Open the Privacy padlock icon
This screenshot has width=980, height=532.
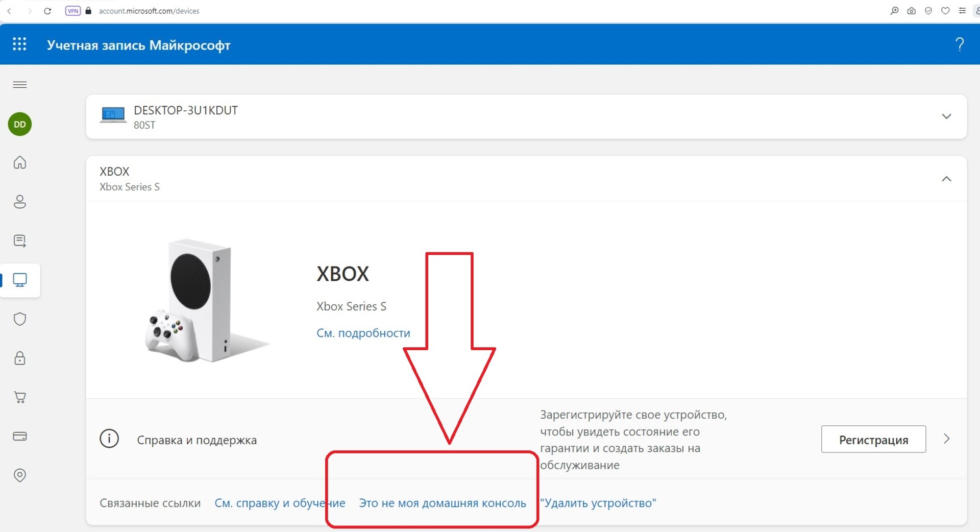click(20, 358)
